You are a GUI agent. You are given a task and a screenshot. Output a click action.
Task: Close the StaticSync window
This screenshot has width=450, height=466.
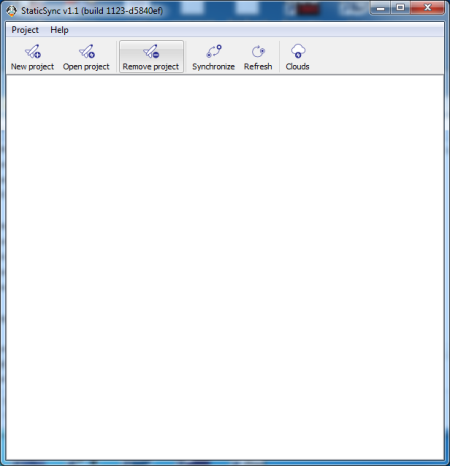[x=428, y=8]
